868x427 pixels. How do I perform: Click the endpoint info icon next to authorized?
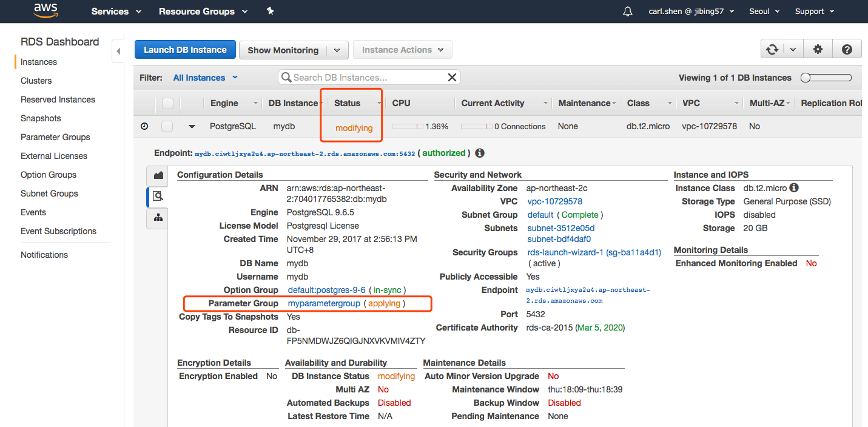(480, 153)
